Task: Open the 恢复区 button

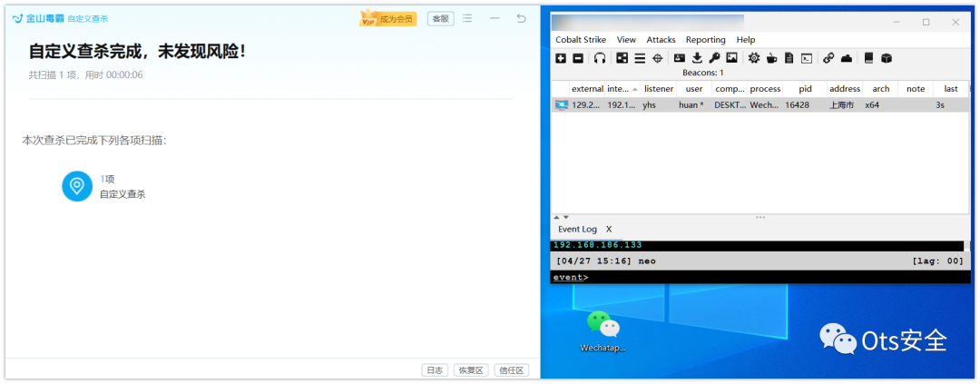Action: (471, 370)
